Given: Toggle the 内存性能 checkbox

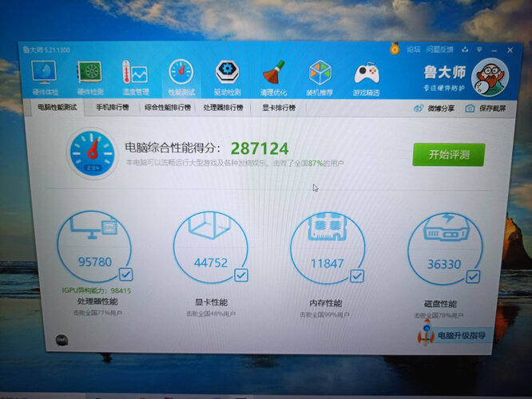Looking at the screenshot, I should (x=357, y=276).
